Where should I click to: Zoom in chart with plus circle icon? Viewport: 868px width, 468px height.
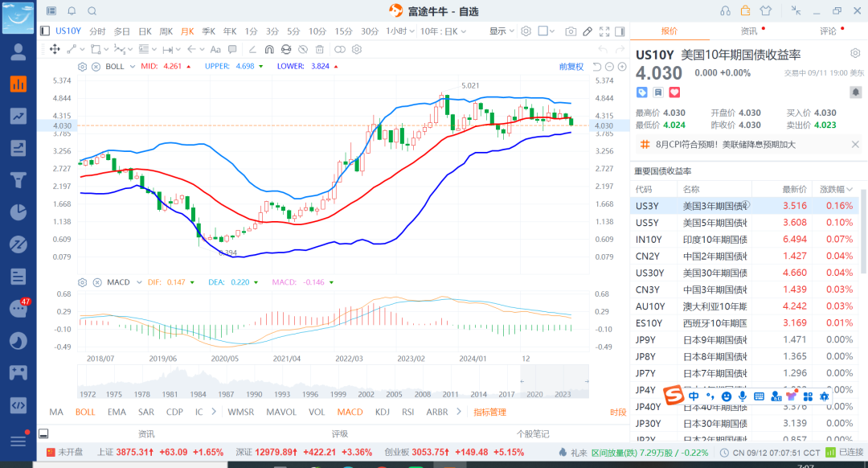pos(622,67)
